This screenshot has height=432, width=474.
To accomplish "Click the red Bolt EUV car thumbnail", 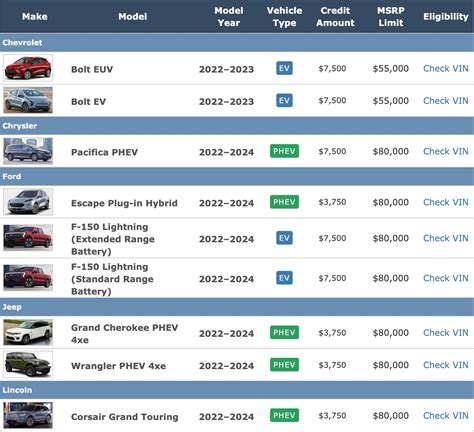I will [28, 68].
